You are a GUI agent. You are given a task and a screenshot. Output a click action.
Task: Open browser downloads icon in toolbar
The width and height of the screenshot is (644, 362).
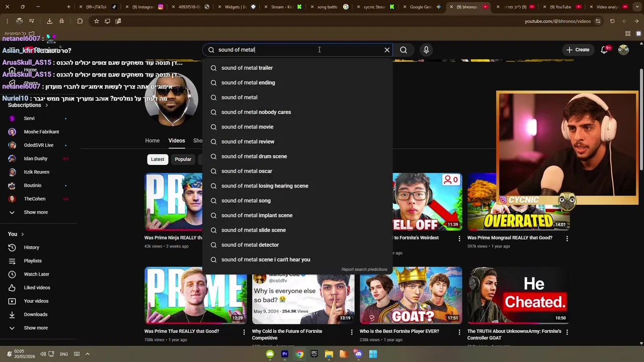[49, 21]
